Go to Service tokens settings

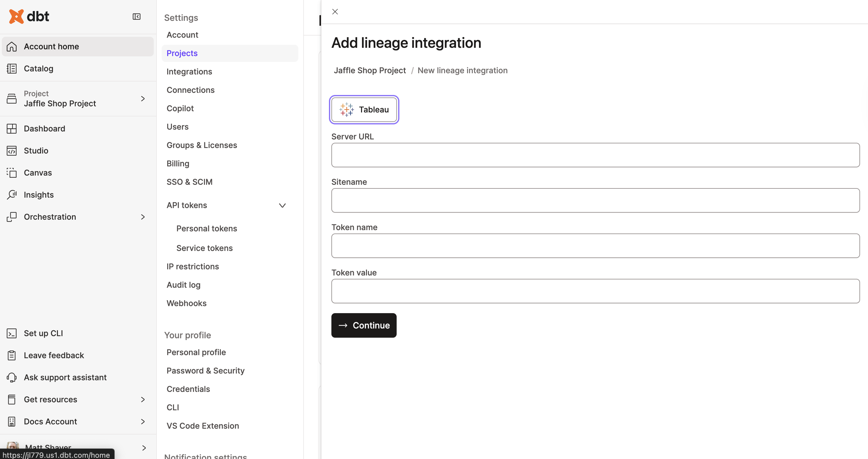coord(204,248)
